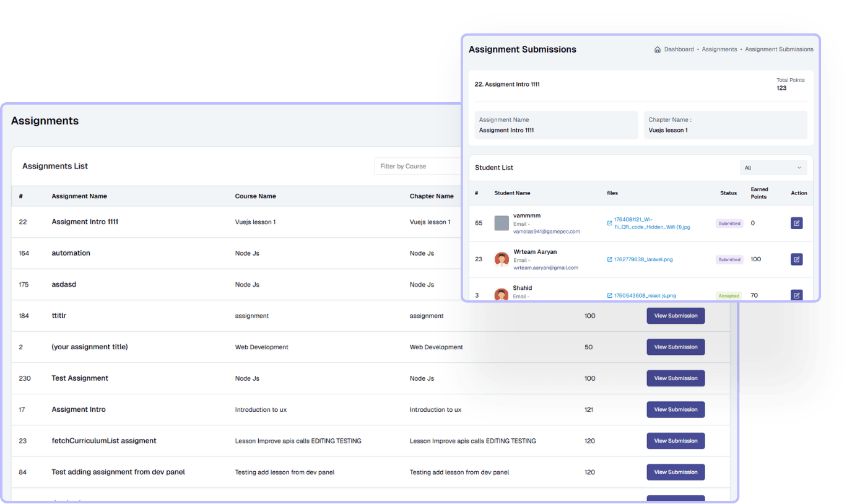Click the Assignment Name value Assigment Intro 1111 in Assignment Submissions
Viewport: 860px width, 504px height.
pos(506,130)
